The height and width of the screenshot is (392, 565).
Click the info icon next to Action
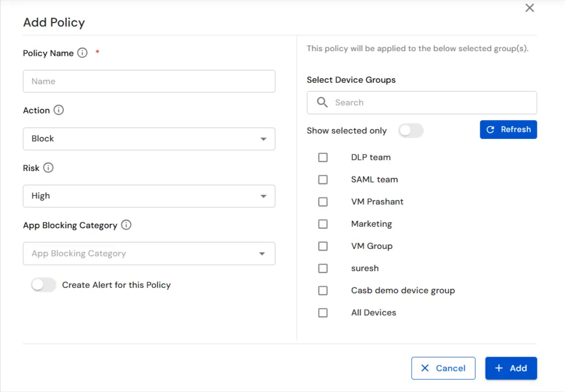pos(59,110)
